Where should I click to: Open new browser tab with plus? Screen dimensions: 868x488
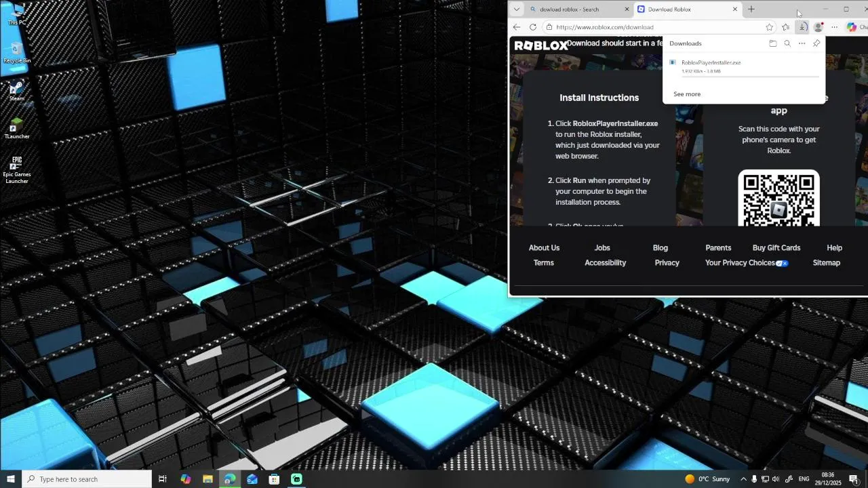coord(751,9)
